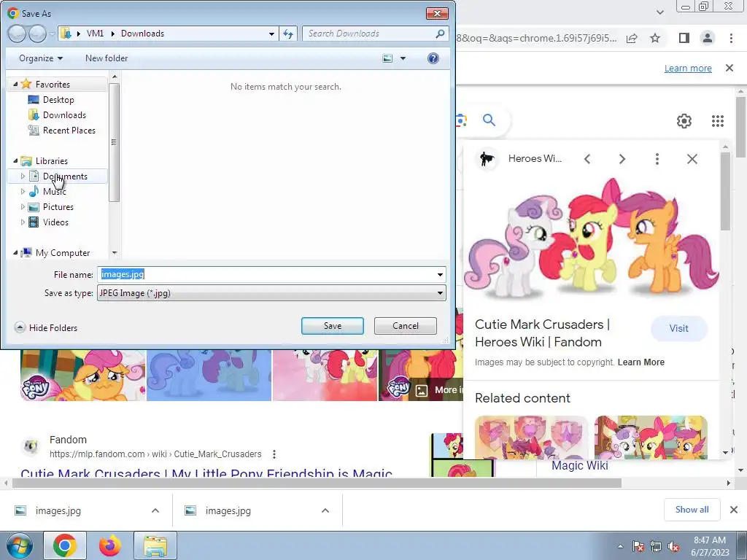
Task: Select the Music library
Action: [47, 192]
